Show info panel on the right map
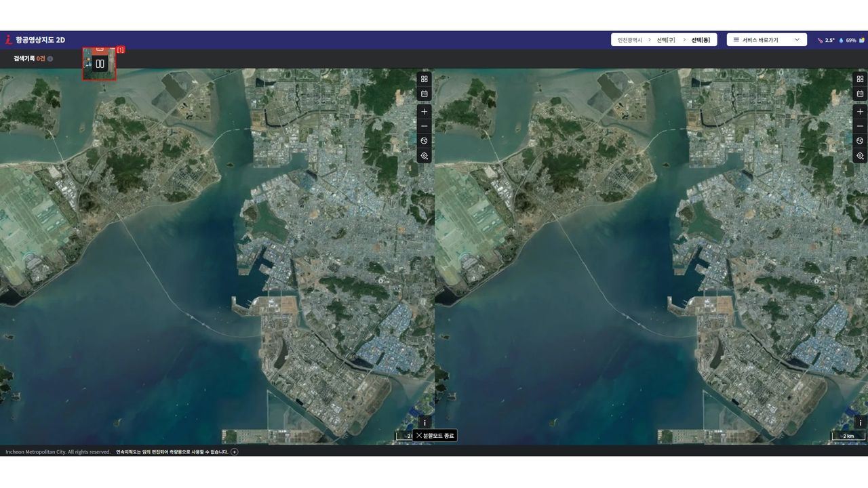The width and height of the screenshot is (868, 488). 860,422
